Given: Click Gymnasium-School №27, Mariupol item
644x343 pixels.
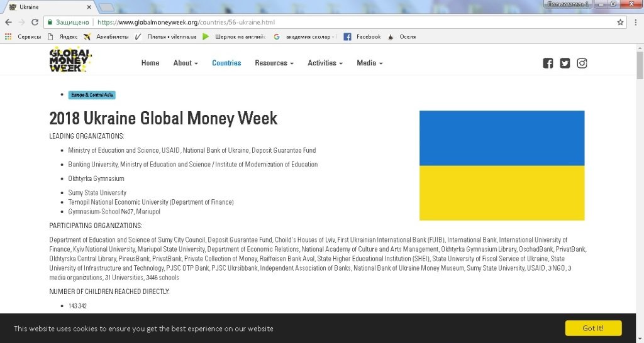Looking at the screenshot, I should (x=114, y=211).
